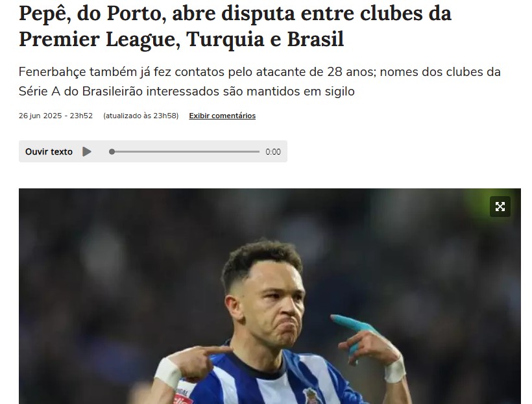The width and height of the screenshot is (532, 404).
Task: Click the end of the audio progress track
Action: (258, 151)
